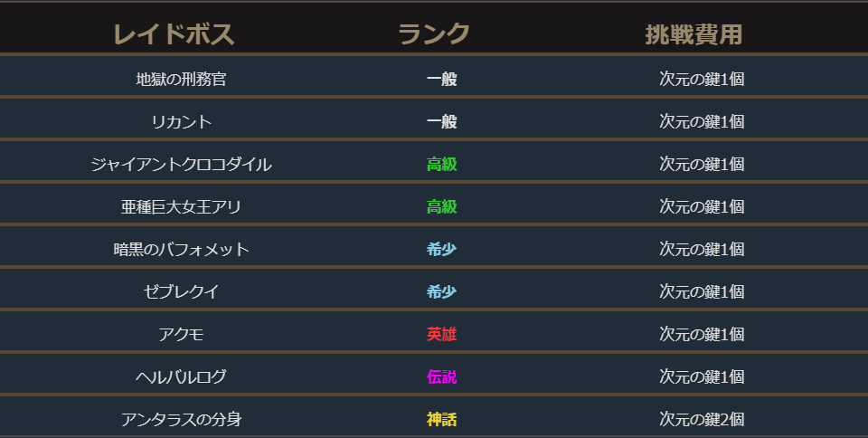
Task: Click the 希少 rank of ゼブレクイ
Action: [x=441, y=291]
